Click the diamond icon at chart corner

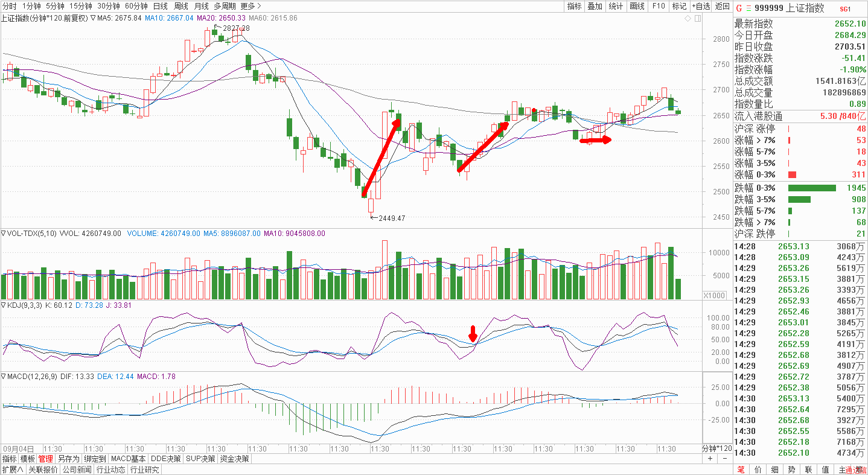pyautogui.click(x=688, y=19)
